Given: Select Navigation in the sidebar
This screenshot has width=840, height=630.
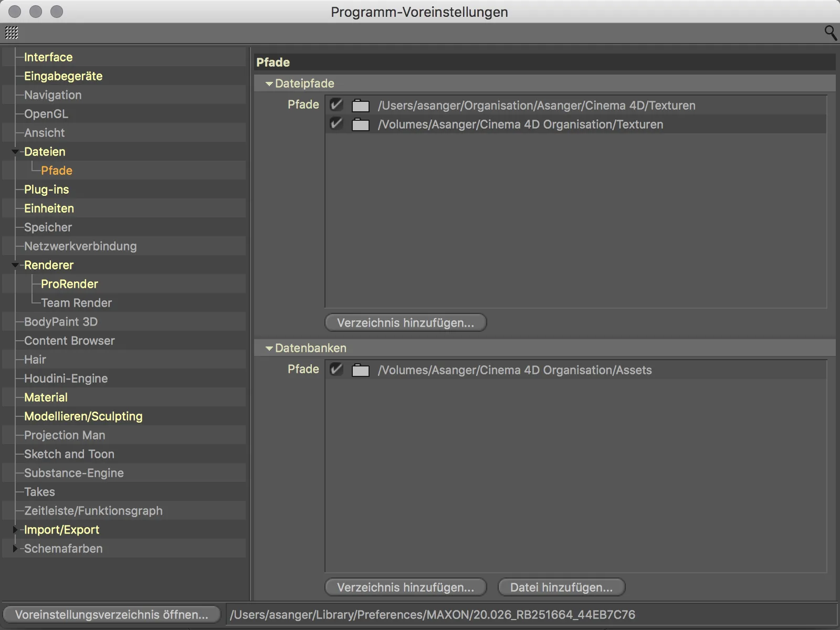Looking at the screenshot, I should (53, 95).
